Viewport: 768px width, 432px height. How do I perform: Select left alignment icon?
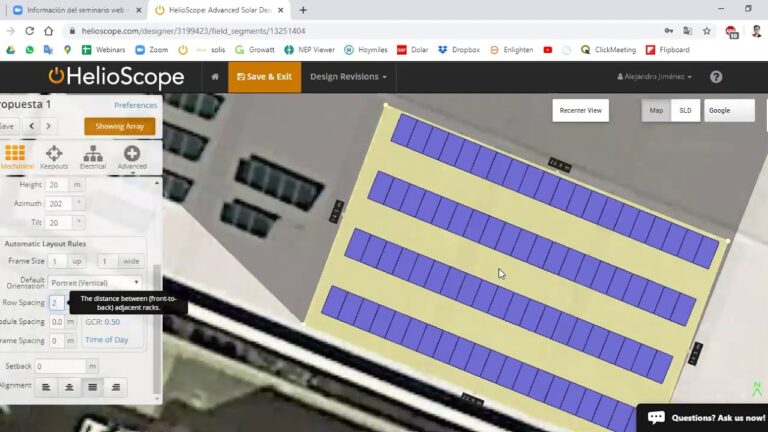pos(47,387)
